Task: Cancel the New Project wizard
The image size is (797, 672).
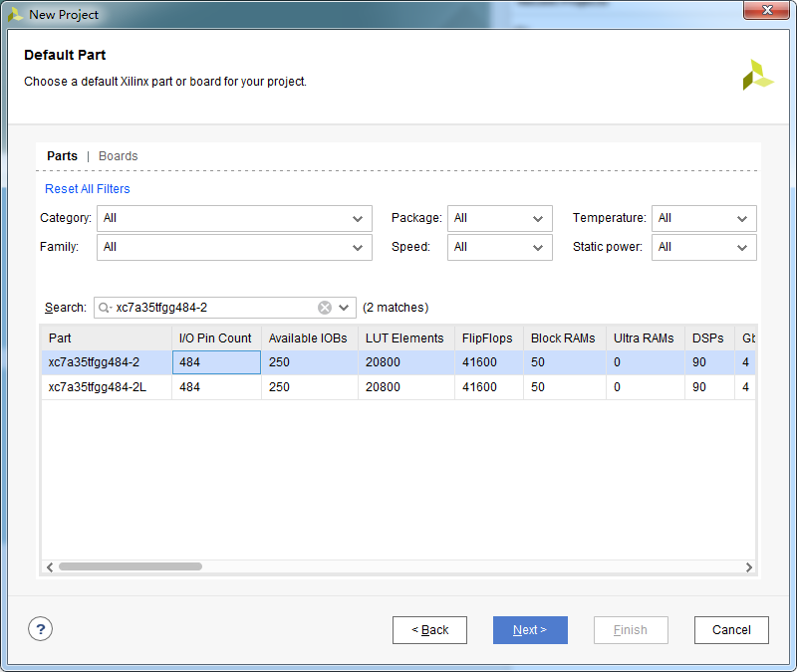Action: [x=731, y=629]
